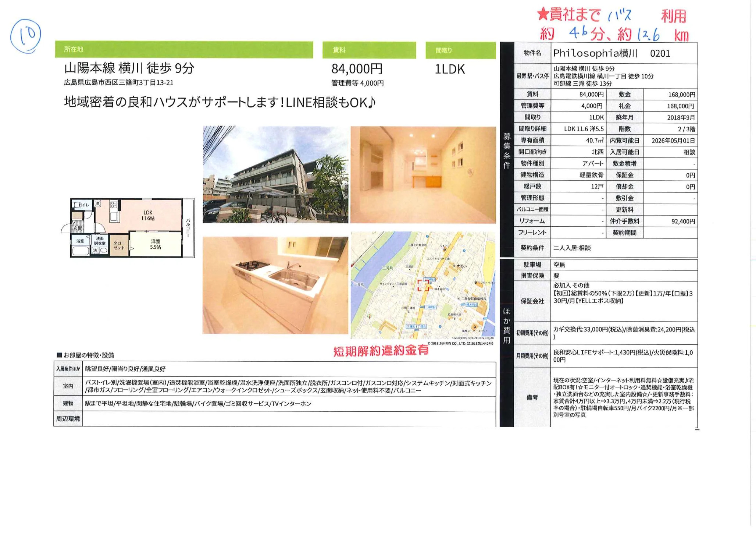This screenshot has height=535, width=756.
Task: Click the red bracket marker on the map
Action: click(423, 285)
